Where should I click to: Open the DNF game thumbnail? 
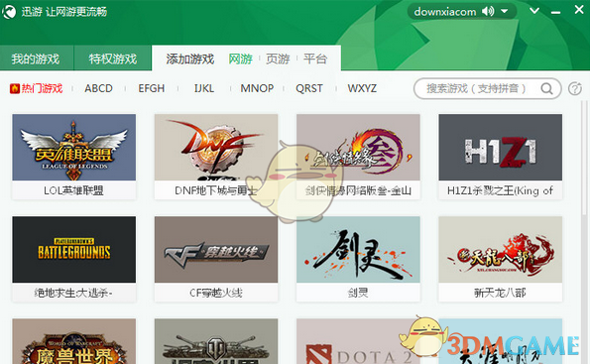[216, 147]
